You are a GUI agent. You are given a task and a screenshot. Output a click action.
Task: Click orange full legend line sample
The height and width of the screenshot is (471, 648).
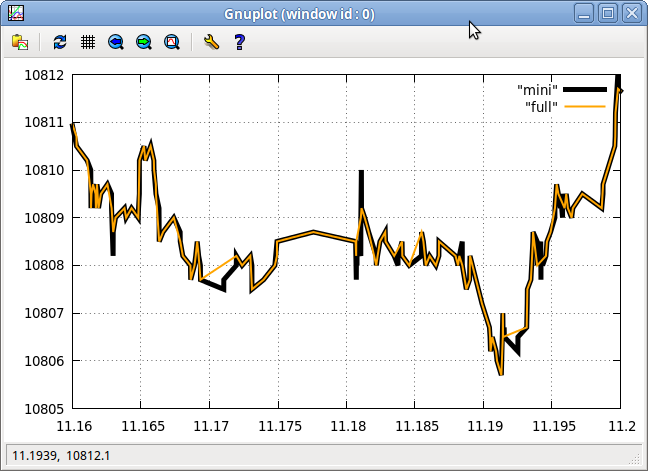585,107
